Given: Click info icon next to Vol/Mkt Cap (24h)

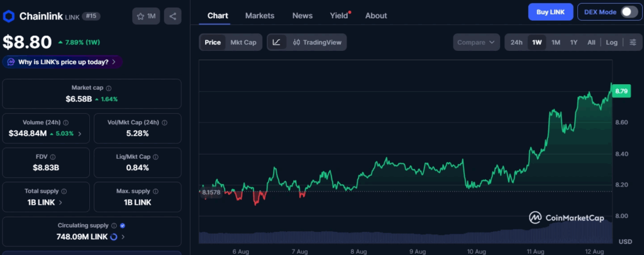Looking at the screenshot, I should click(165, 122).
